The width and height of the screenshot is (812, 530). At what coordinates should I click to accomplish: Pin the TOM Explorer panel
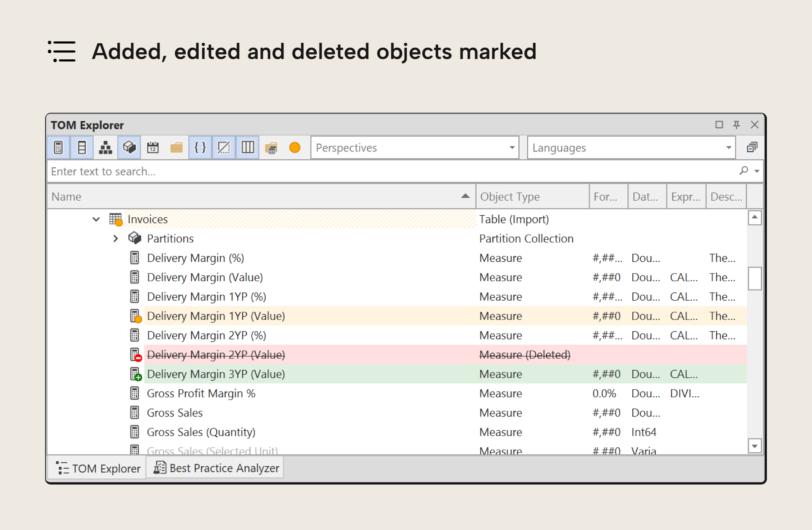point(736,124)
